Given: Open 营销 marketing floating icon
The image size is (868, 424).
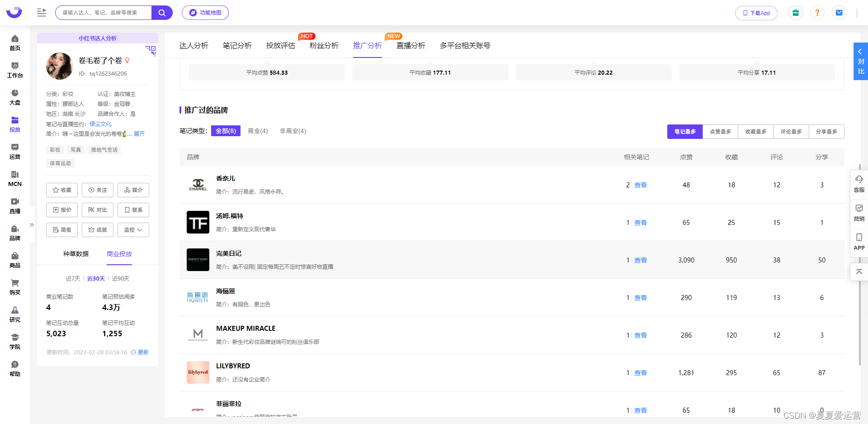Looking at the screenshot, I should pos(859,213).
